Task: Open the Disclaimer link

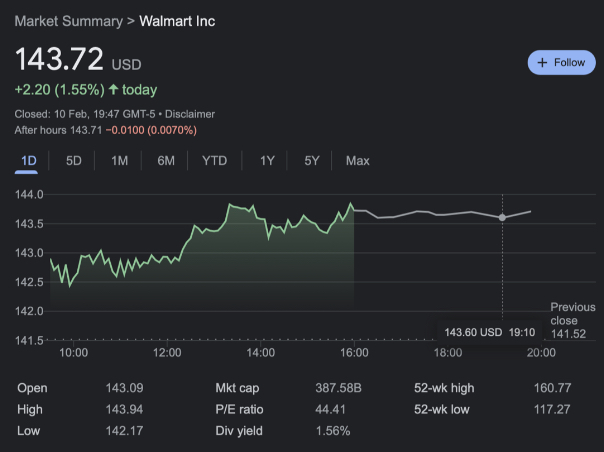Action: [190, 114]
